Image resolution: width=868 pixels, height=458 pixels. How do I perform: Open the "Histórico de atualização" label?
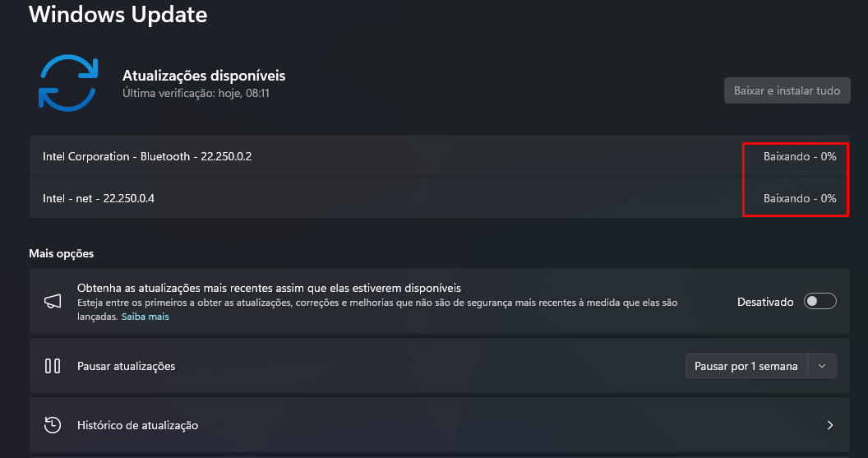point(137,425)
